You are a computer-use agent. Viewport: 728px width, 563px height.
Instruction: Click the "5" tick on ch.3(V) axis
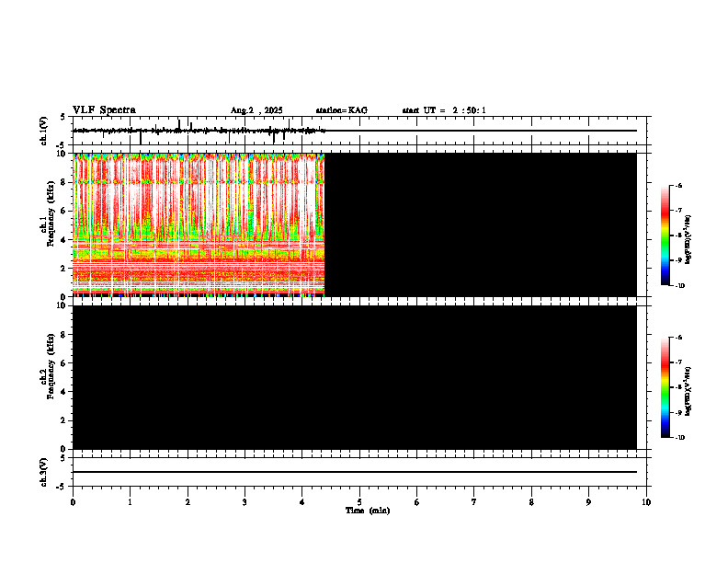[x=64, y=458]
